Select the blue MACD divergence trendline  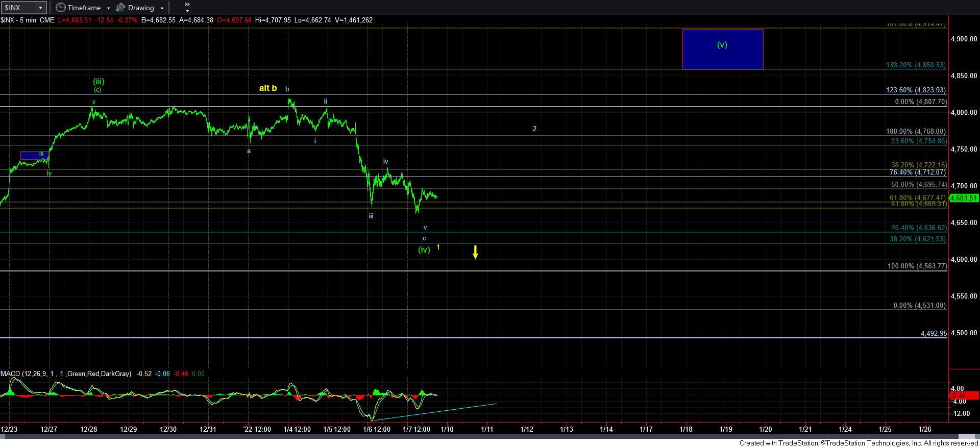coord(434,412)
